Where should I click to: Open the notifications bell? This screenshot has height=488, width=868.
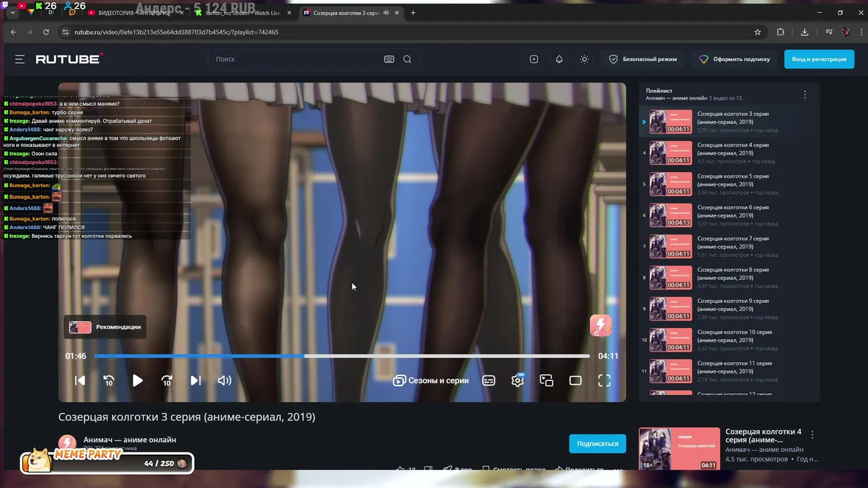pos(559,59)
